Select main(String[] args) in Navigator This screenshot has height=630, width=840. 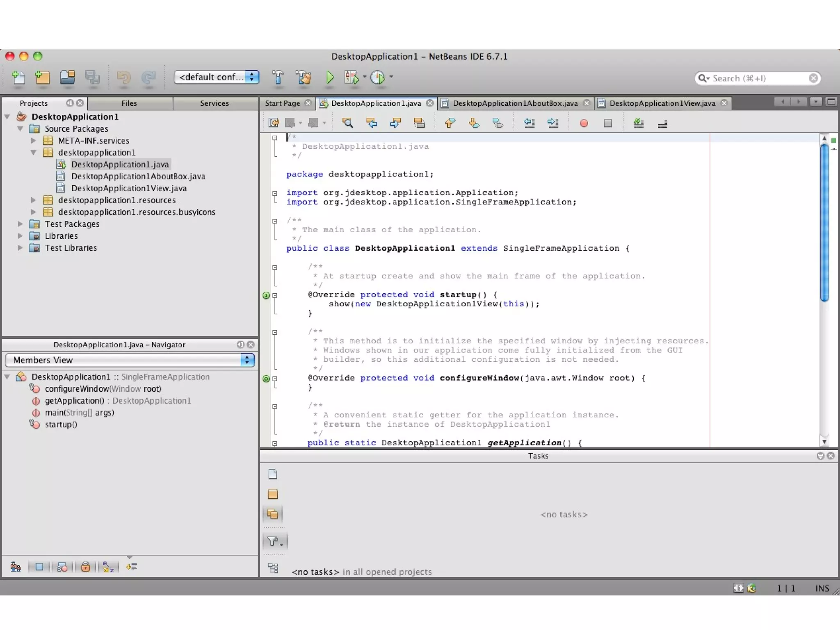click(79, 413)
